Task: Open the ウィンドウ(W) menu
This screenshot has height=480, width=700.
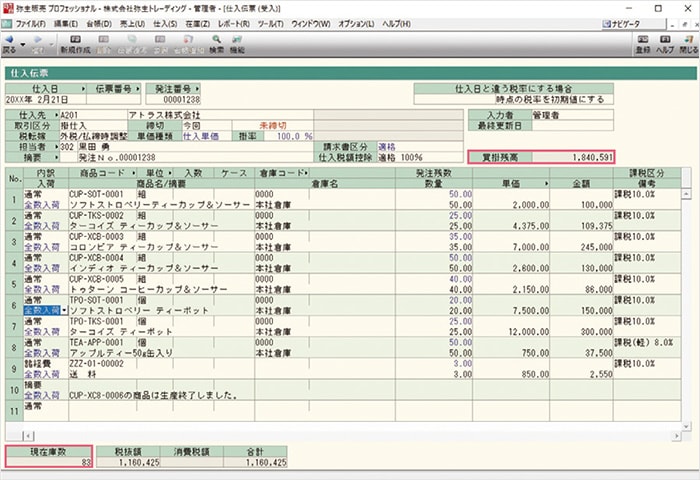Action: point(311,24)
